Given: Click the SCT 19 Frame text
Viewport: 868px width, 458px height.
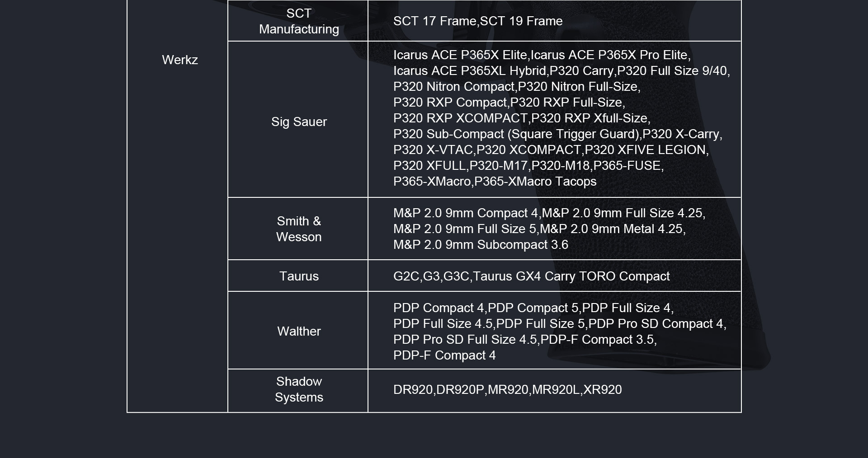Looking at the screenshot, I should click(521, 21).
